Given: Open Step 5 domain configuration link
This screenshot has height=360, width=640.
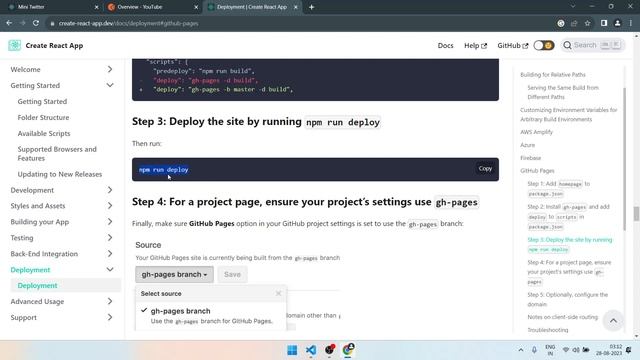Looking at the screenshot, I should point(567,299).
